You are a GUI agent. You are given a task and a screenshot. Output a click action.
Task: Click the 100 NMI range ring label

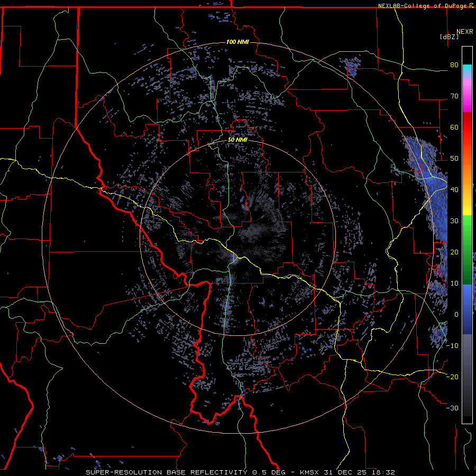237,42
